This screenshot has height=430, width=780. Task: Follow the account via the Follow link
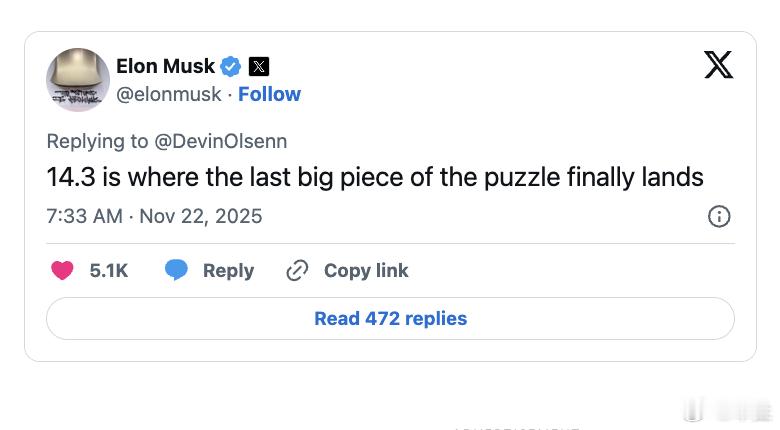click(269, 94)
